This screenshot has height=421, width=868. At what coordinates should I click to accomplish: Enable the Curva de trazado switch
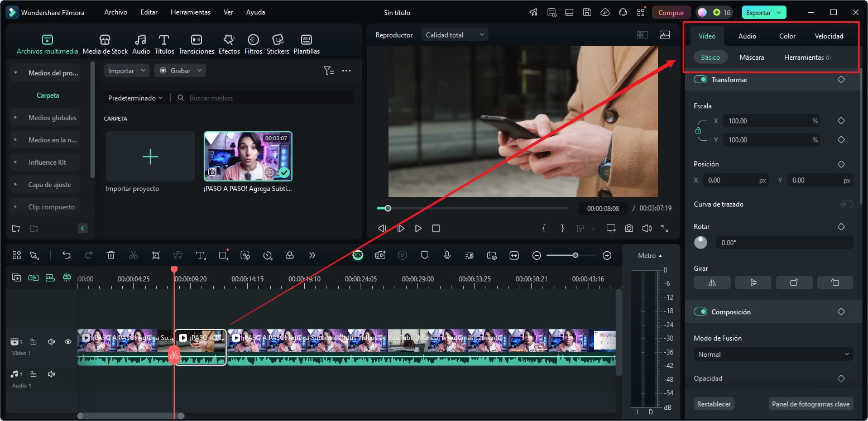click(847, 204)
